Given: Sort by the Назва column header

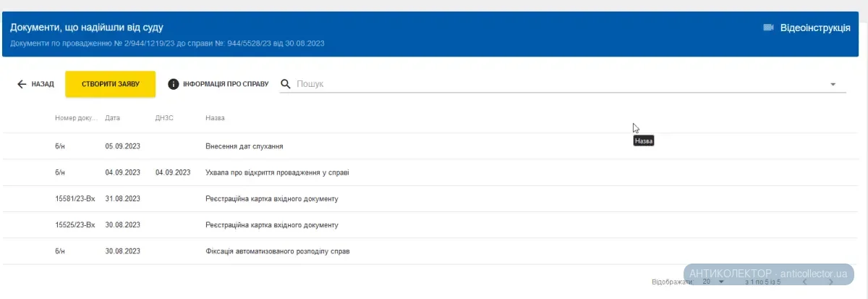Looking at the screenshot, I should click(215, 117).
